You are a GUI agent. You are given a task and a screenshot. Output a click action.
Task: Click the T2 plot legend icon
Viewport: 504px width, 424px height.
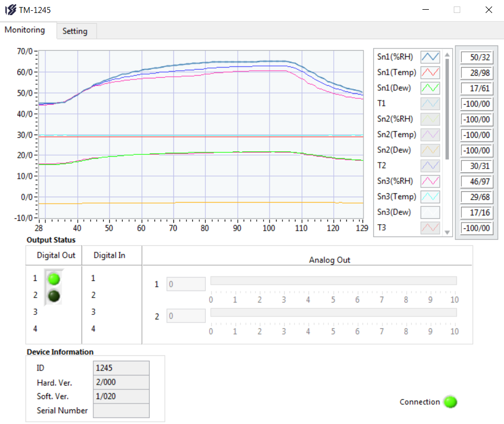pos(430,165)
